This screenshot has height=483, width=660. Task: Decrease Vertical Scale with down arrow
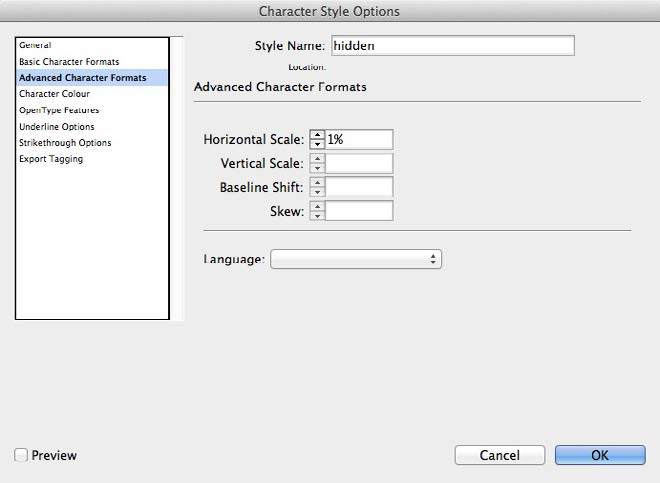point(317,168)
